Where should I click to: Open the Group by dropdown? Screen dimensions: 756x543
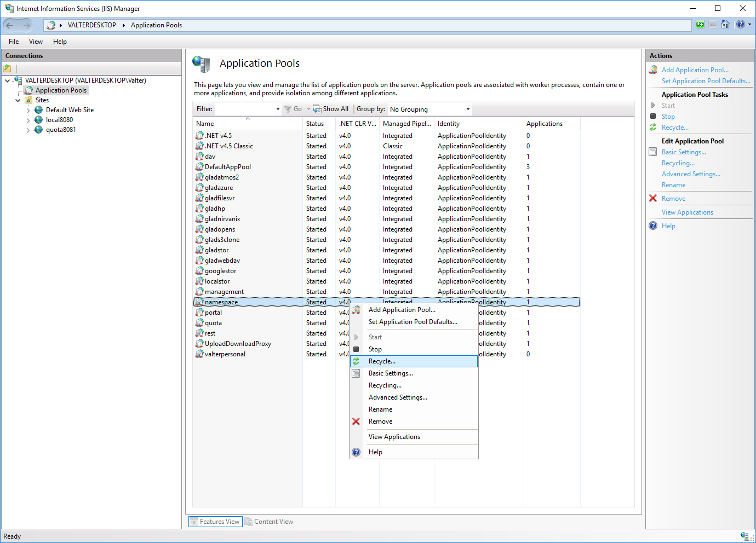pos(467,109)
